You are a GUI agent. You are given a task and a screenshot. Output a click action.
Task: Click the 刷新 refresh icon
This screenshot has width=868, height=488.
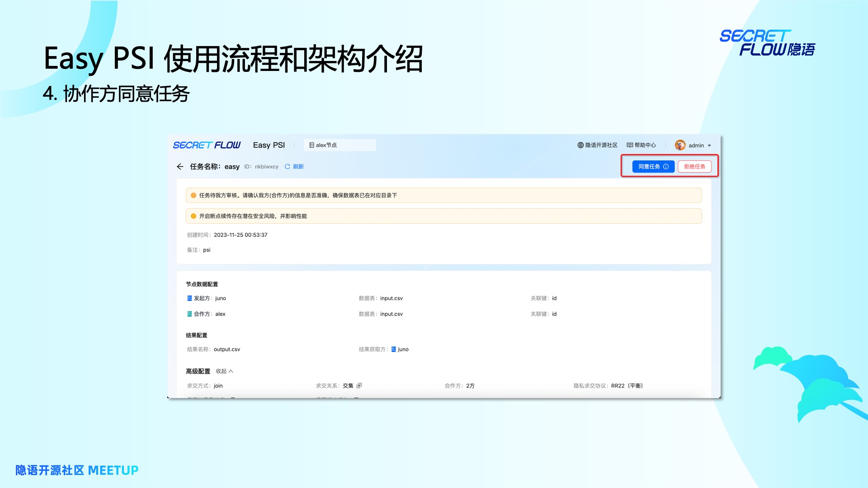[287, 167]
